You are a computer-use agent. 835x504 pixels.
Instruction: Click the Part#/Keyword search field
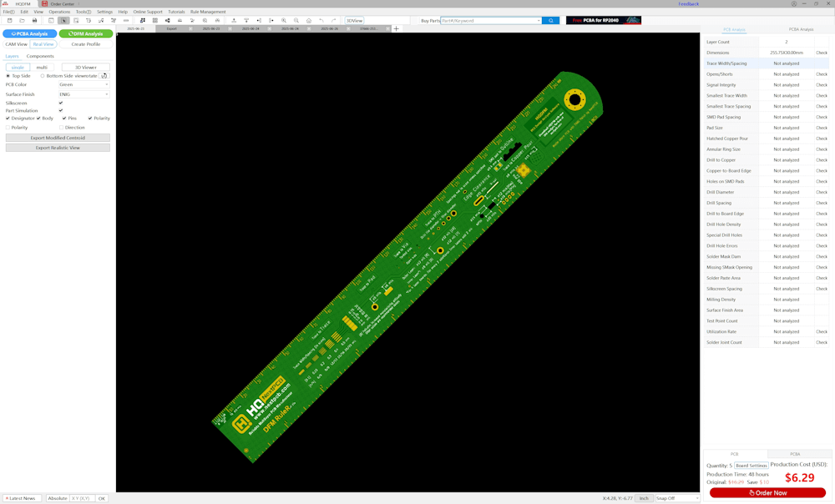tap(490, 21)
